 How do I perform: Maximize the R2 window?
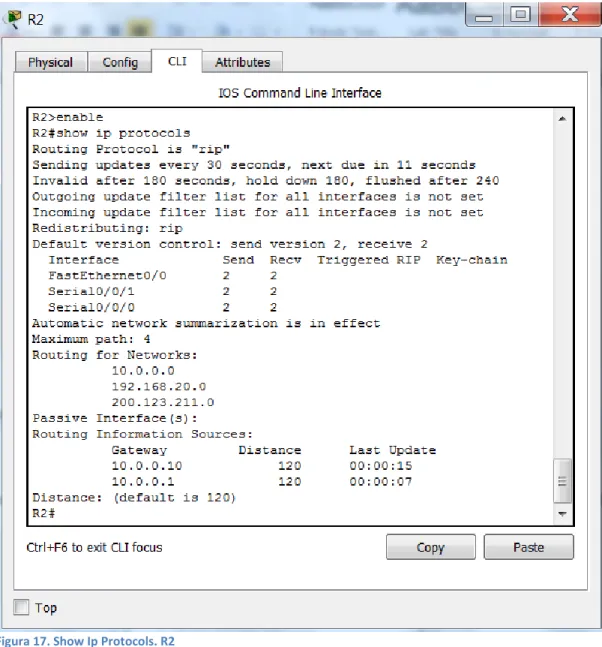(520, 15)
